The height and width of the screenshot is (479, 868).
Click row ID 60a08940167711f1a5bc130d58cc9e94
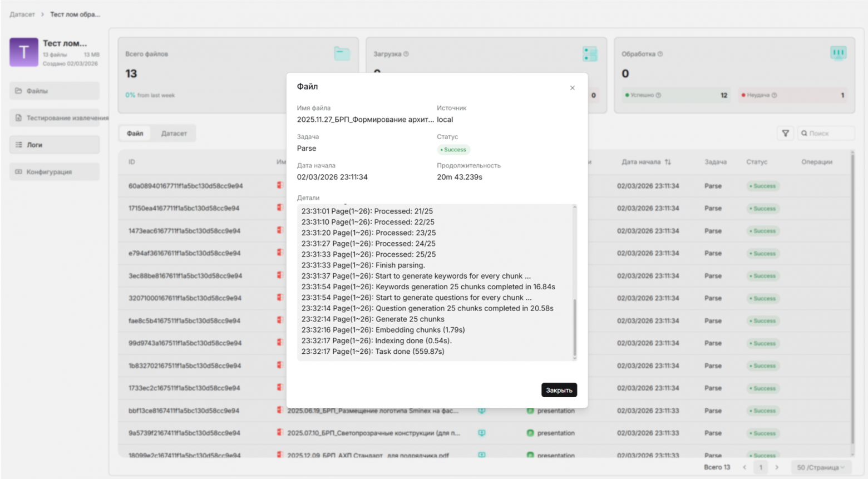(x=185, y=186)
